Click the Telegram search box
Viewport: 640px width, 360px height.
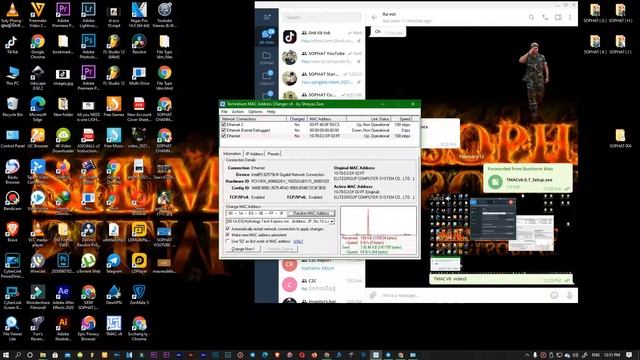click(x=322, y=17)
